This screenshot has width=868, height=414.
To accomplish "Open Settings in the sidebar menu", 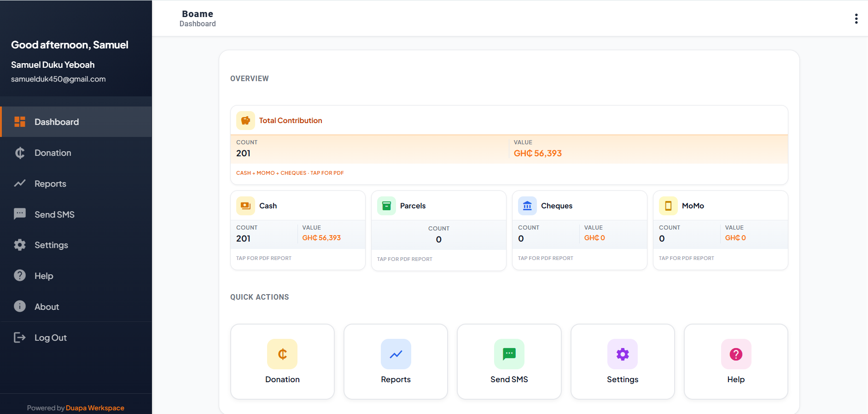I will (x=76, y=245).
